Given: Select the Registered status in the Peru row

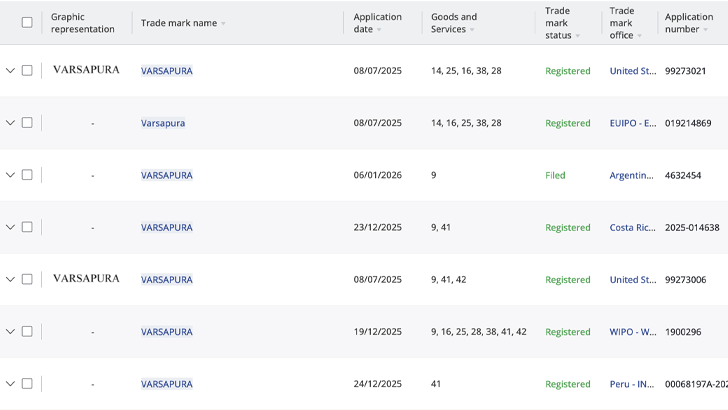Looking at the screenshot, I should point(567,384).
